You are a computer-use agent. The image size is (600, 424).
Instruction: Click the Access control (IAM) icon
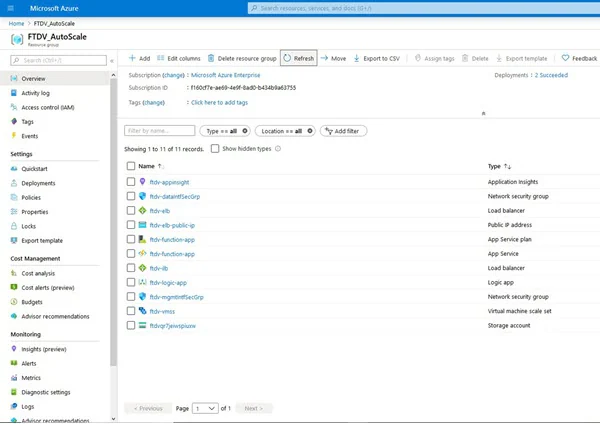pos(14,107)
